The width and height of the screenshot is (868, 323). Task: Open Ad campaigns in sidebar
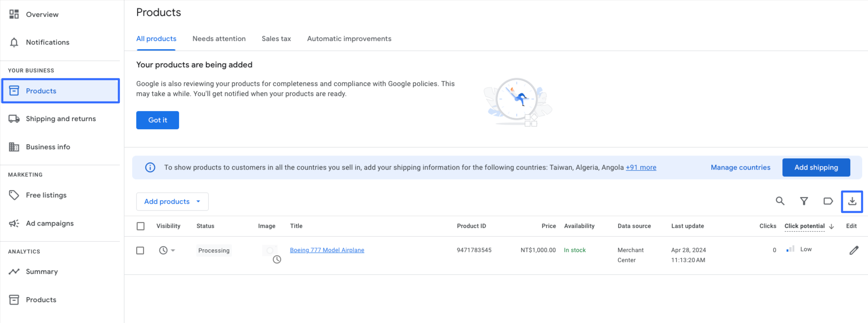point(50,223)
